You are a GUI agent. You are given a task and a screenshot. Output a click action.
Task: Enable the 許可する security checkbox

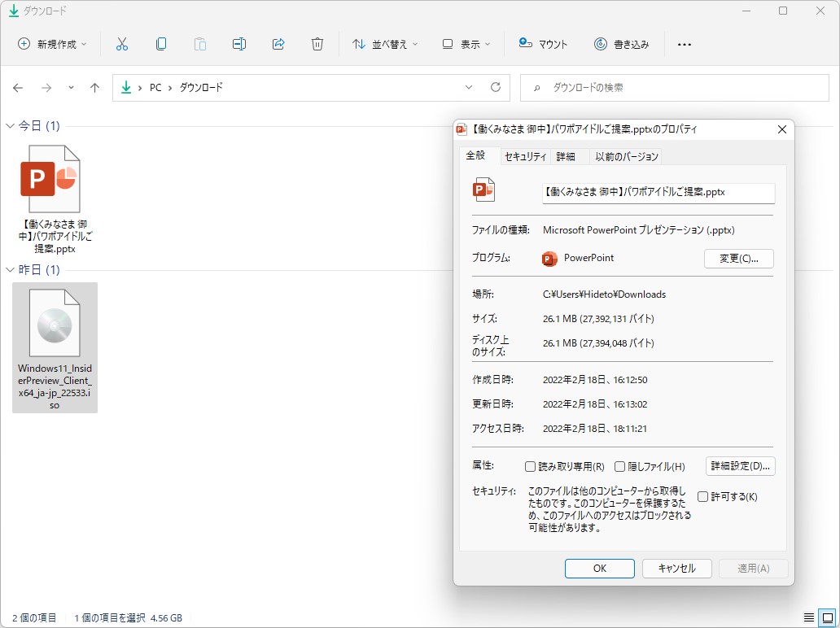coord(702,496)
